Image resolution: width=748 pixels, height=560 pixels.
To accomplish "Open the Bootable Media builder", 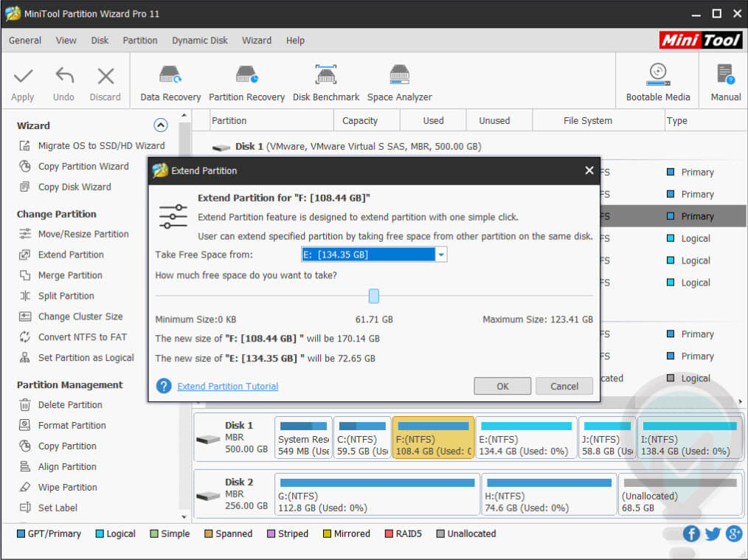I will pos(658,82).
